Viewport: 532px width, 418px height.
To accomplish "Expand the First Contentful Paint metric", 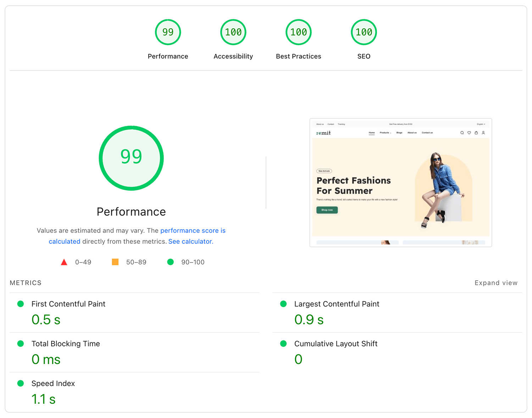I will (68, 304).
